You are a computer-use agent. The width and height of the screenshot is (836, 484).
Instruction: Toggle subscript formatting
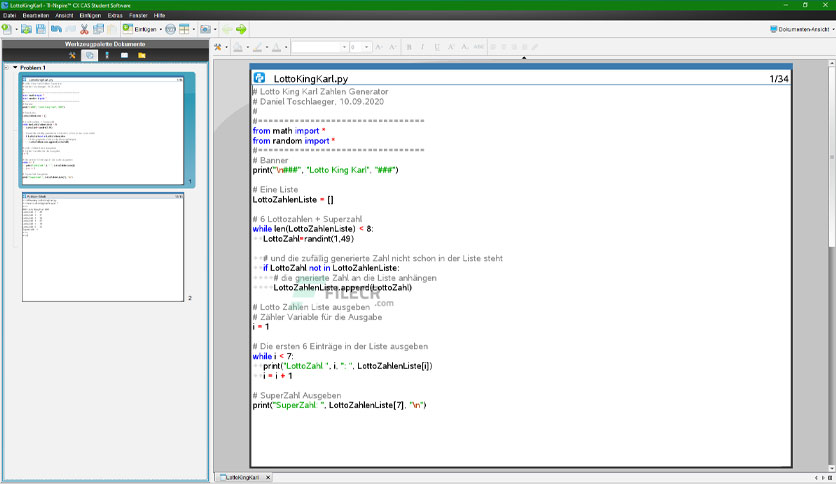click(x=465, y=47)
